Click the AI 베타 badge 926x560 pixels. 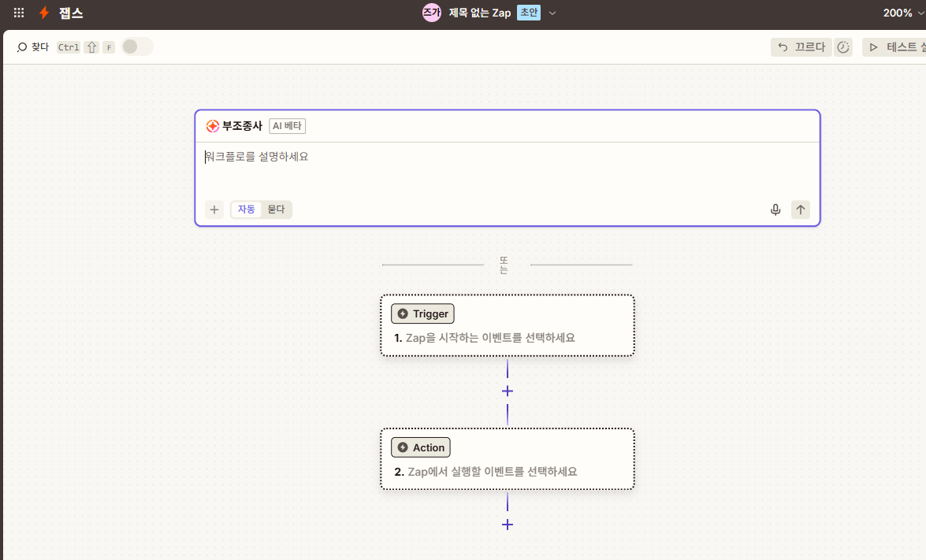pyautogui.click(x=287, y=126)
